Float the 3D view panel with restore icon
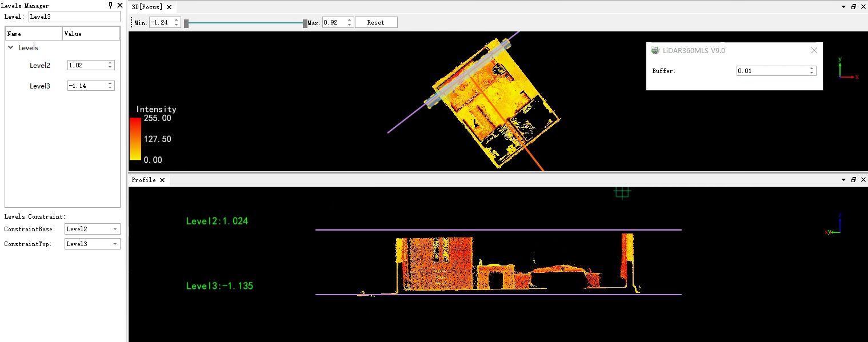Viewport: 868px width, 342px height. click(854, 7)
